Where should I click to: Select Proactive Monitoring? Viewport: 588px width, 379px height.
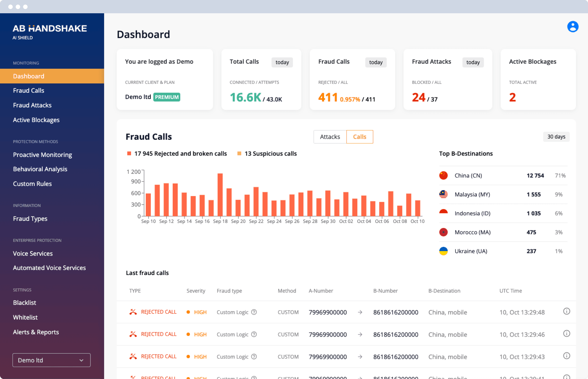coord(42,155)
